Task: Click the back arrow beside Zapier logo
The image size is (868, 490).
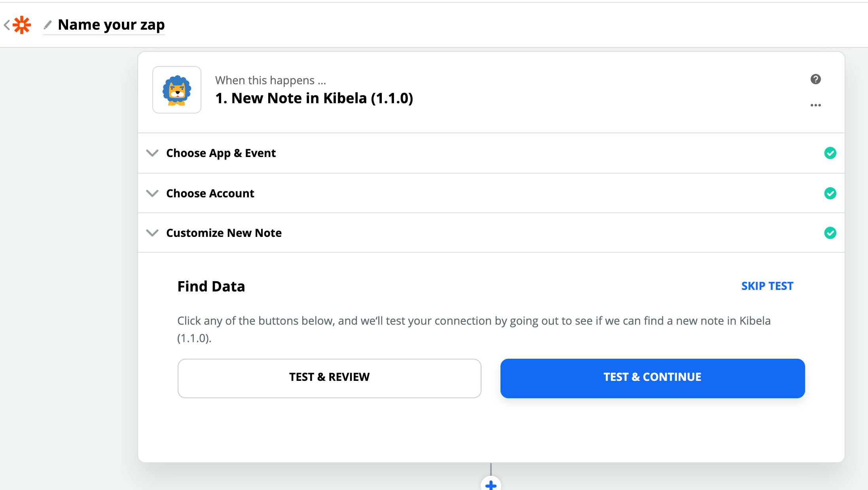Action: pyautogui.click(x=7, y=25)
